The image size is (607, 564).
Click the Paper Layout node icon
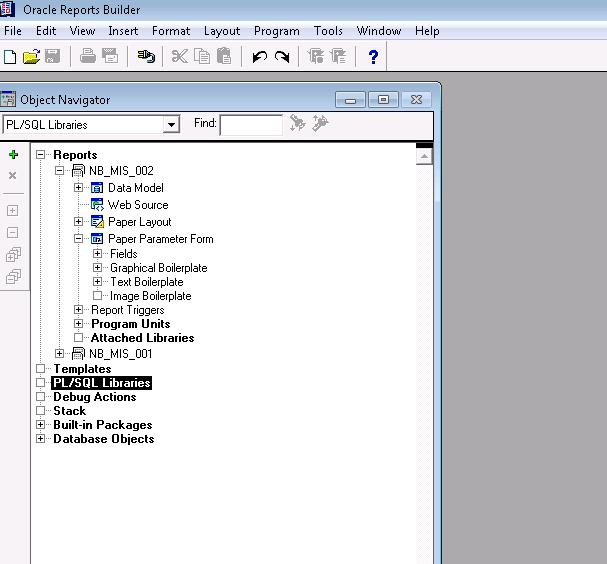click(x=97, y=222)
